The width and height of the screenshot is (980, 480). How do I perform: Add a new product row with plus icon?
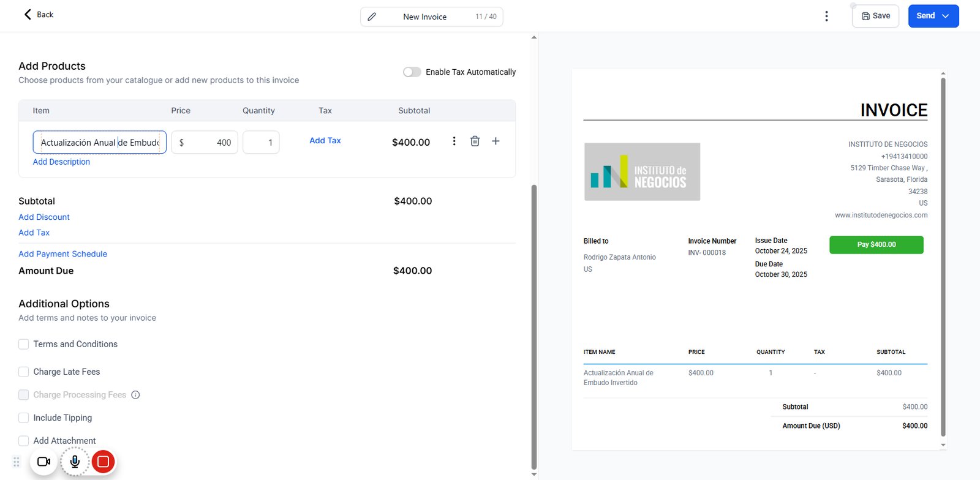point(496,141)
